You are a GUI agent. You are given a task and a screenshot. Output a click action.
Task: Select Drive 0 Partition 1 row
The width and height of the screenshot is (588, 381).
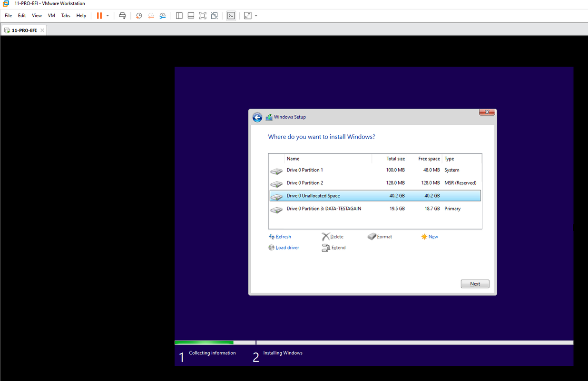375,170
